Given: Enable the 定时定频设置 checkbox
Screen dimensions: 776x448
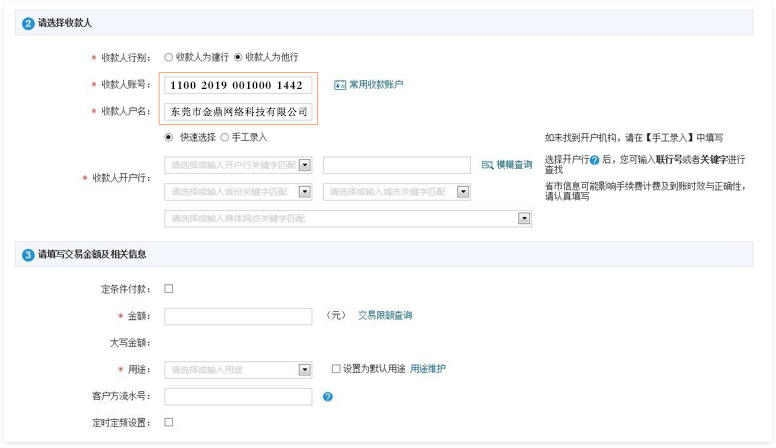Looking at the screenshot, I should tap(168, 422).
